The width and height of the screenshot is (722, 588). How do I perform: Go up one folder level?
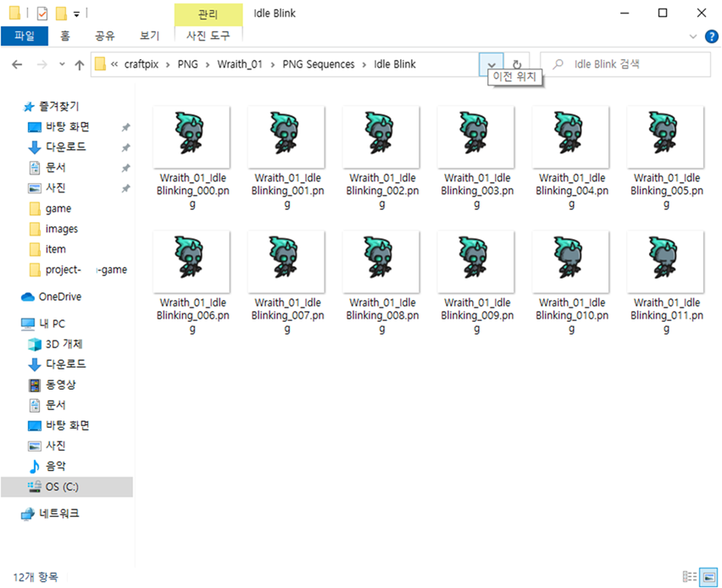click(x=79, y=64)
